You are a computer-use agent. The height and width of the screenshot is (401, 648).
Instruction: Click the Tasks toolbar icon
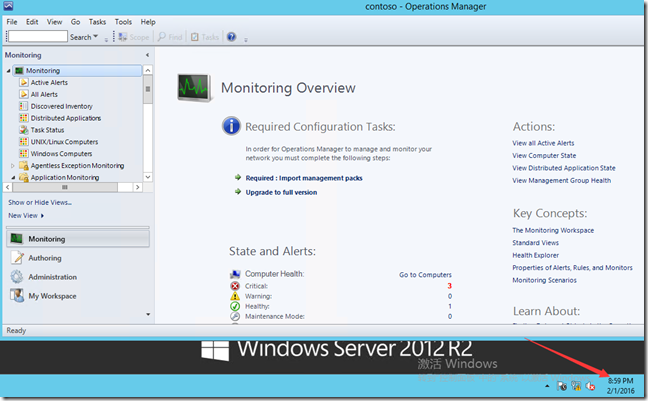(x=195, y=37)
